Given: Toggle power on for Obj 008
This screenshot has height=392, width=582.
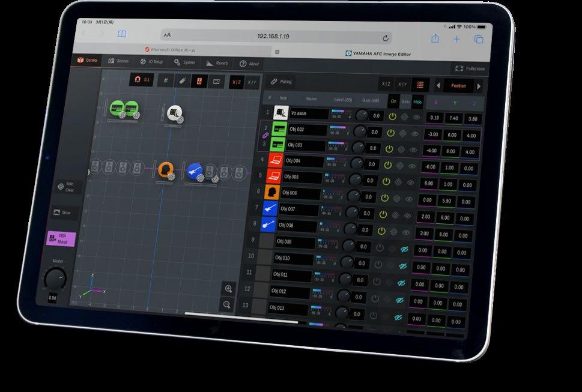Looking at the screenshot, I should [x=381, y=231].
